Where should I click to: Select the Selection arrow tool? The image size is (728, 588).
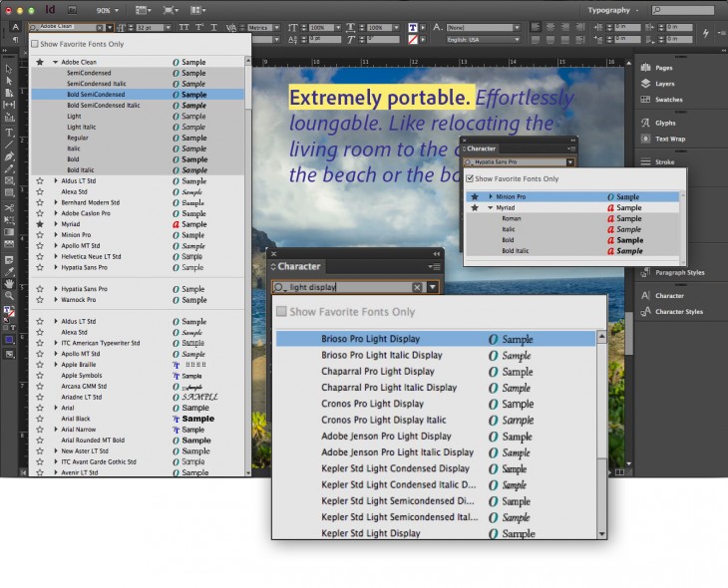coord(9,69)
